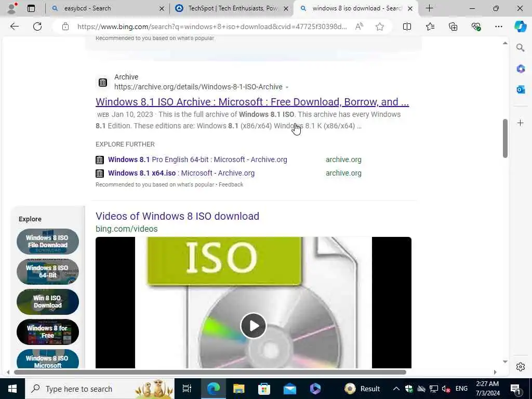Open the Edge profile icon
The image size is (532, 399).
[11, 8]
